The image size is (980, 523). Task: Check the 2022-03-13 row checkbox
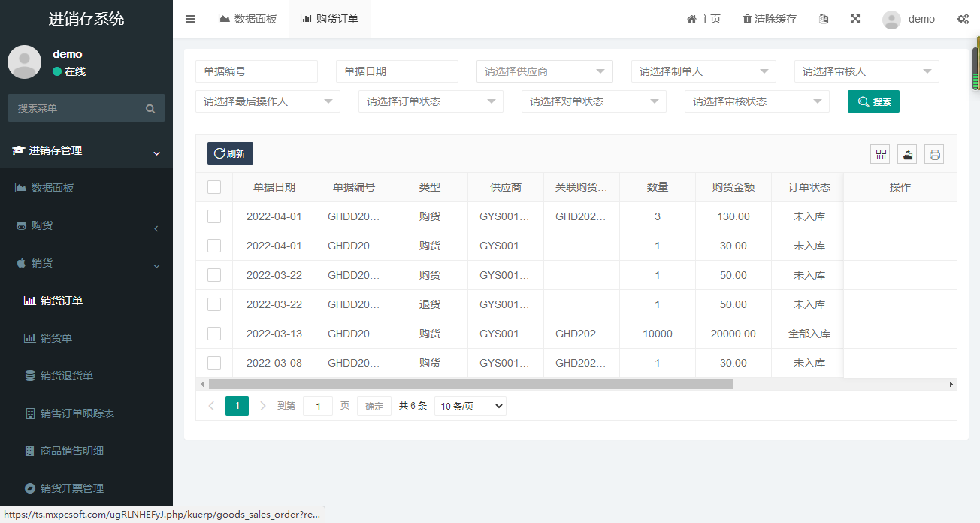point(214,334)
